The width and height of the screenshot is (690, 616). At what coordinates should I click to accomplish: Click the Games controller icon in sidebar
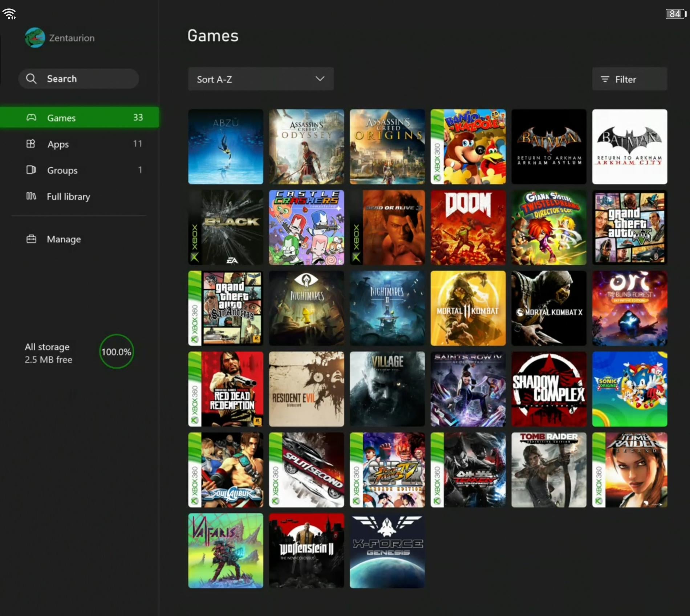click(31, 118)
